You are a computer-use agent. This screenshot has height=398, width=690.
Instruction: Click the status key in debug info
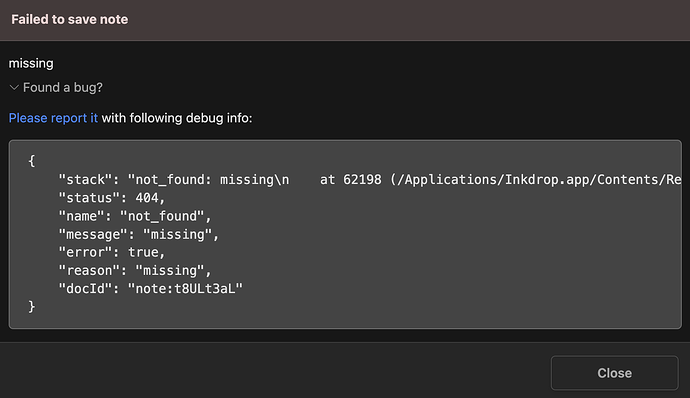[x=86, y=198]
